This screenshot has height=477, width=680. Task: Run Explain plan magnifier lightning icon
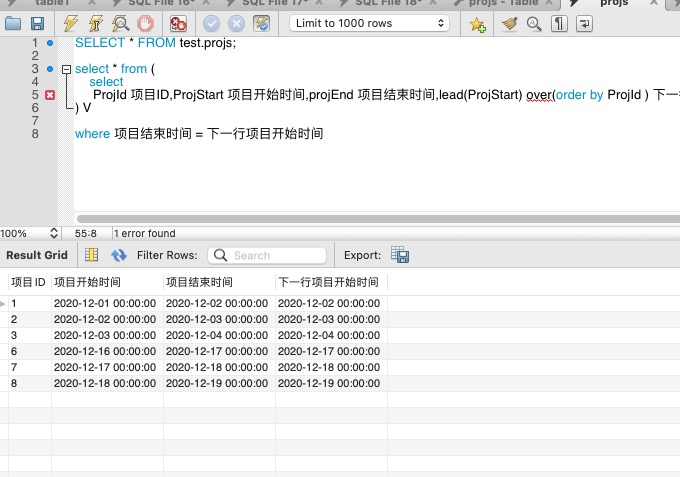(121, 23)
